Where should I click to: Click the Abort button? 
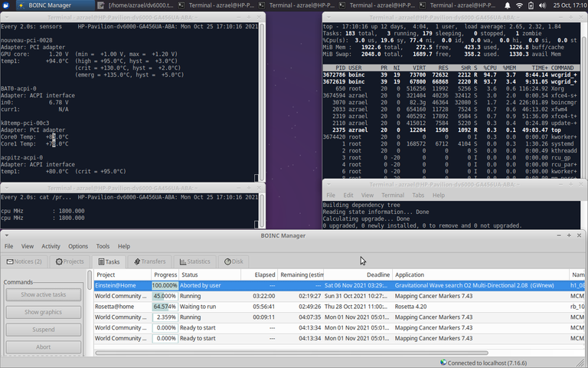[x=44, y=347]
